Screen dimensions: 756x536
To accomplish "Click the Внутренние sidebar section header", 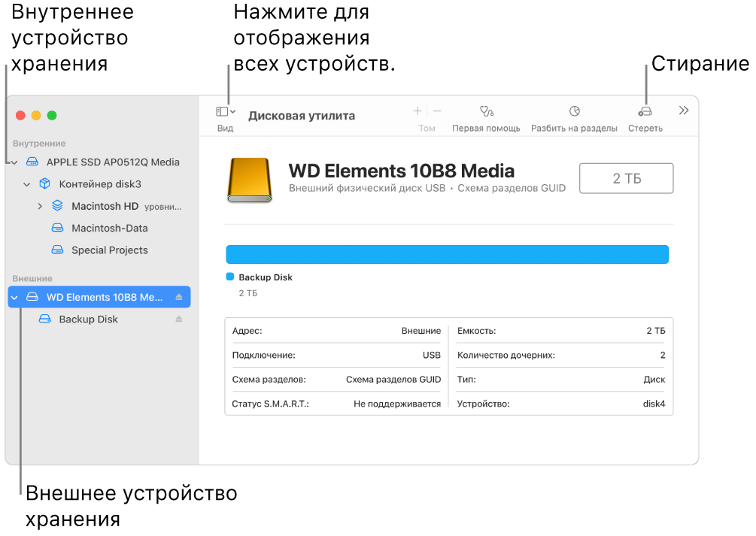I will (39, 144).
